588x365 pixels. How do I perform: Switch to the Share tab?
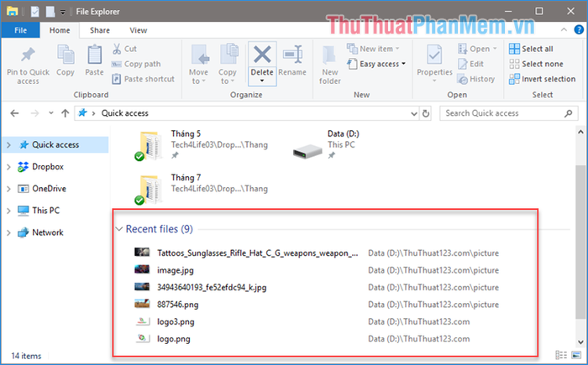pos(100,30)
